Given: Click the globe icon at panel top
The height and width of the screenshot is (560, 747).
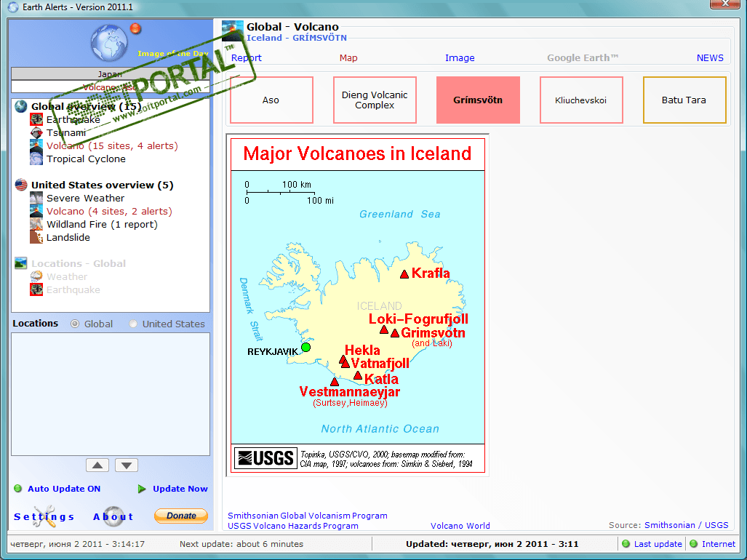Looking at the screenshot, I should tap(110, 44).
